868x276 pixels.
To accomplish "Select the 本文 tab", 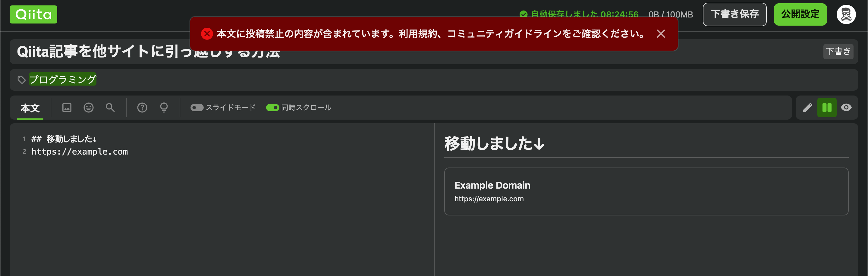I will (x=30, y=108).
